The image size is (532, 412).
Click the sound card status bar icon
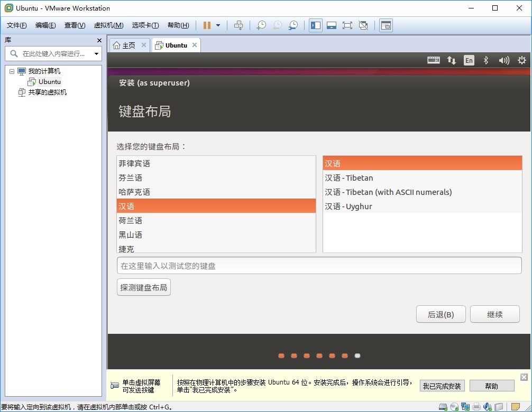click(488, 407)
